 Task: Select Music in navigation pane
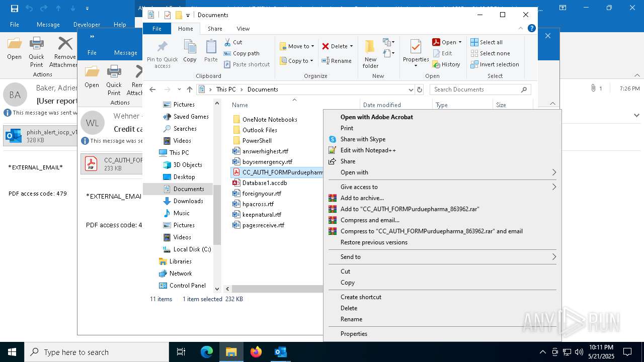(176, 213)
